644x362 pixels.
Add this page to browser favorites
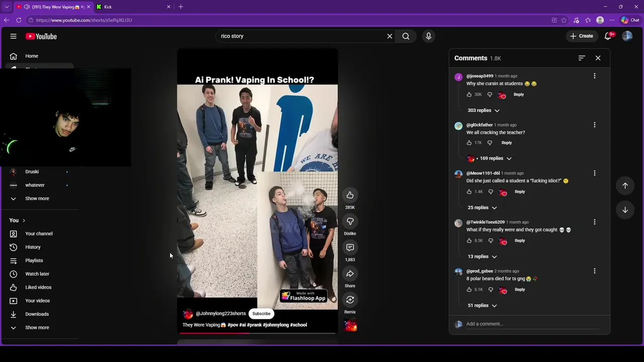[x=564, y=20]
